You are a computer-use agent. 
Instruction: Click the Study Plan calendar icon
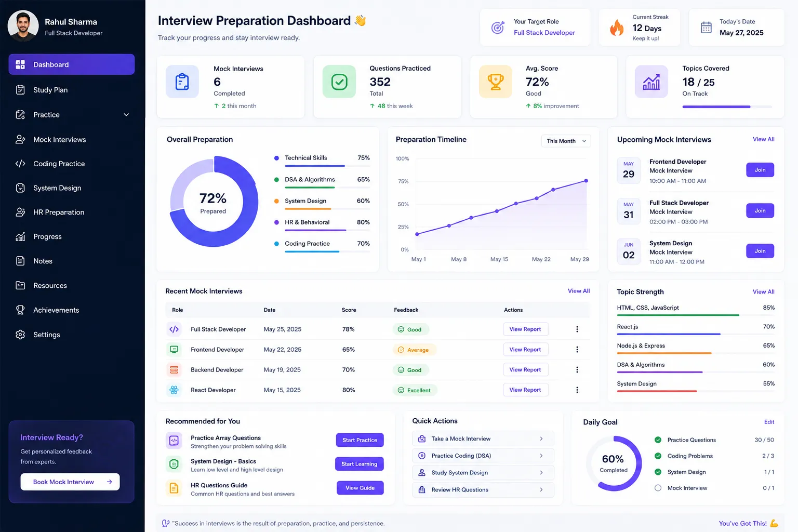tap(20, 90)
